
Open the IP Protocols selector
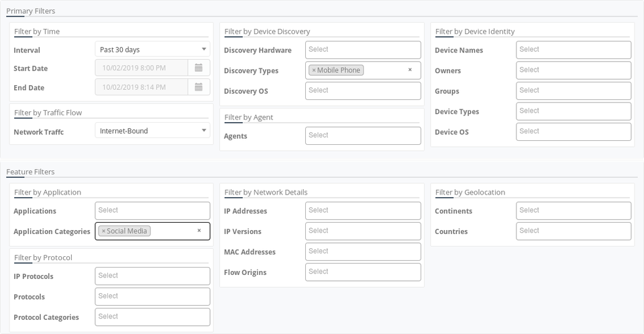152,276
